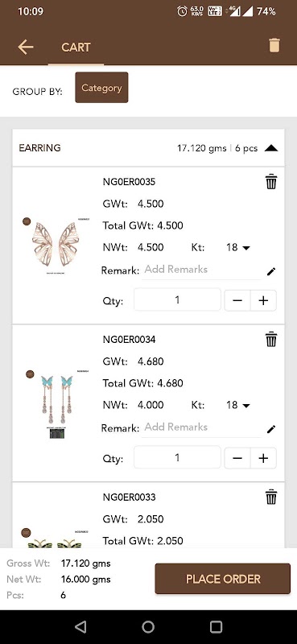297x644 pixels.
Task: Edit remark pencil for NG0ER0034
Action: 271,429
